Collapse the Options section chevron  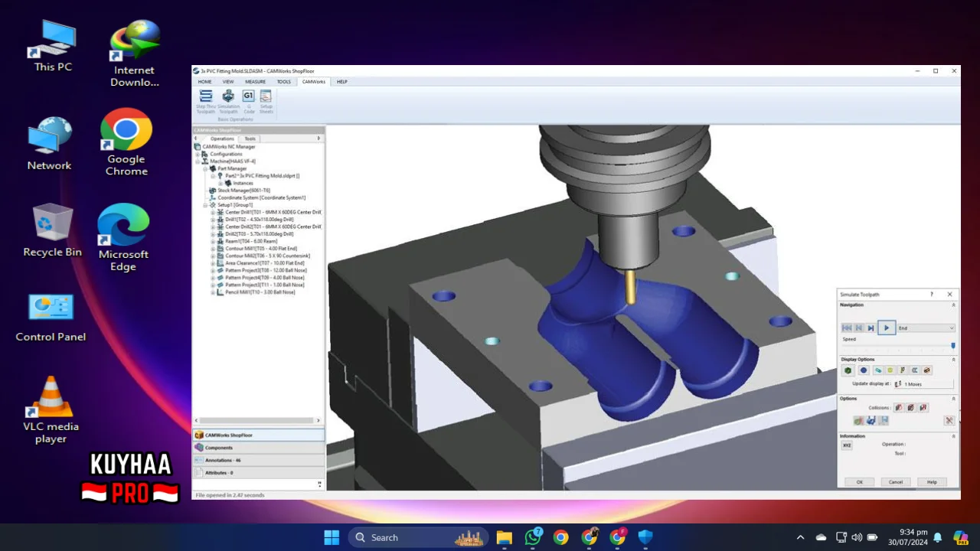pos(953,399)
